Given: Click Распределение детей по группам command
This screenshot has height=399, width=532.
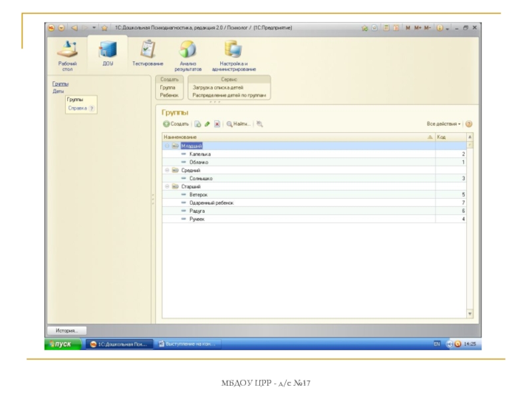Looking at the screenshot, I should pos(229,95).
